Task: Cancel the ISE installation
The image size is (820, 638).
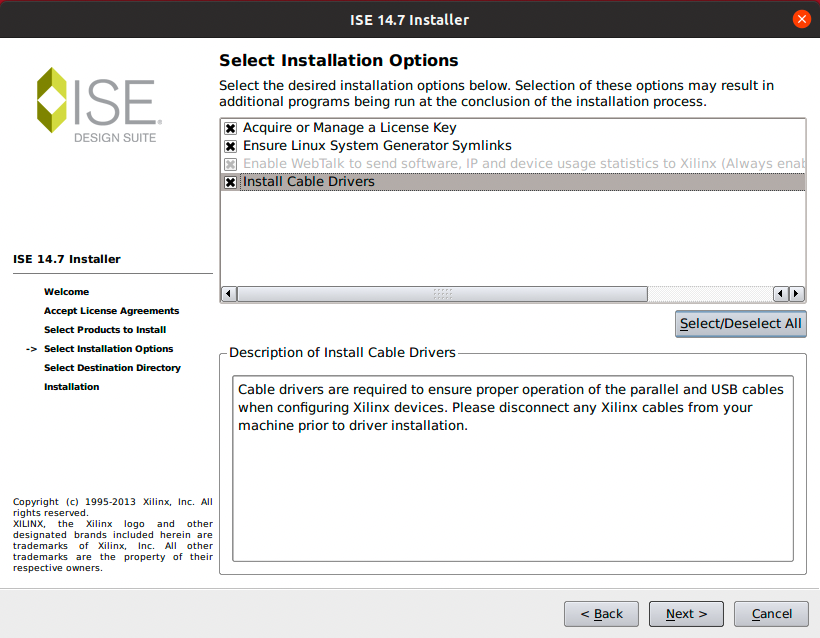Action: (771, 613)
